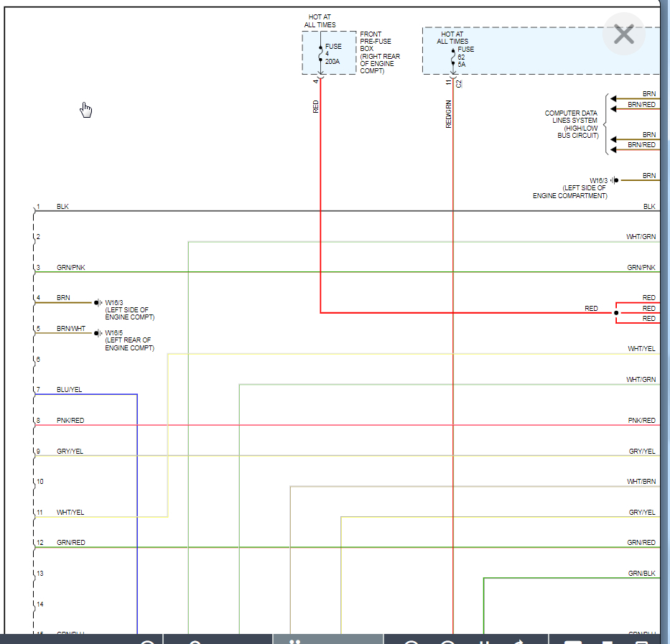
Task: Select the vertical RED wire label below Fuse 4
Action: (x=316, y=106)
